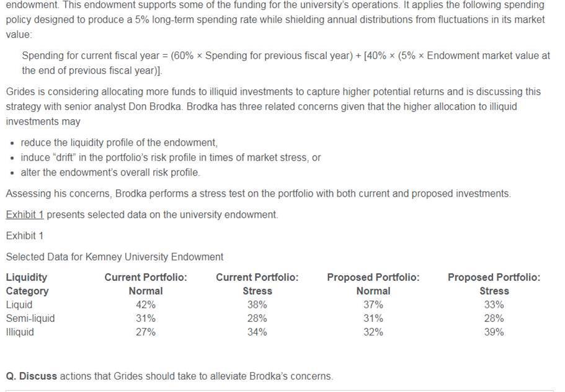
Task: Select the Liquid row label
Action: [x=19, y=305]
